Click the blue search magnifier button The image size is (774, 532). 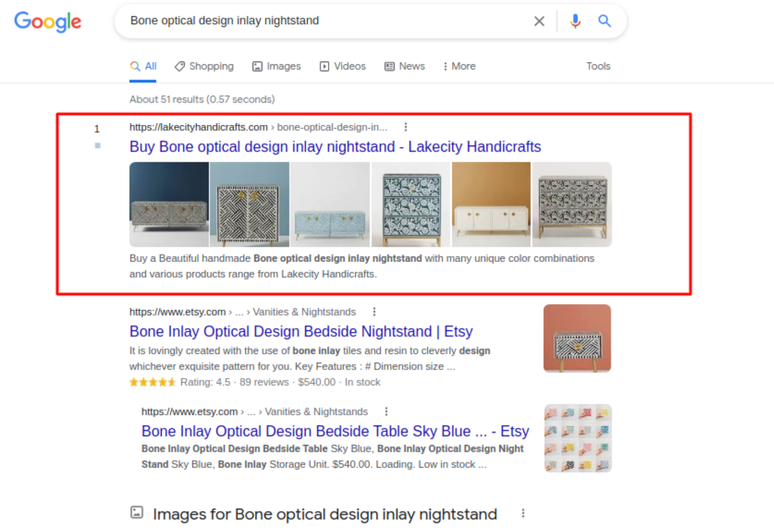604,21
